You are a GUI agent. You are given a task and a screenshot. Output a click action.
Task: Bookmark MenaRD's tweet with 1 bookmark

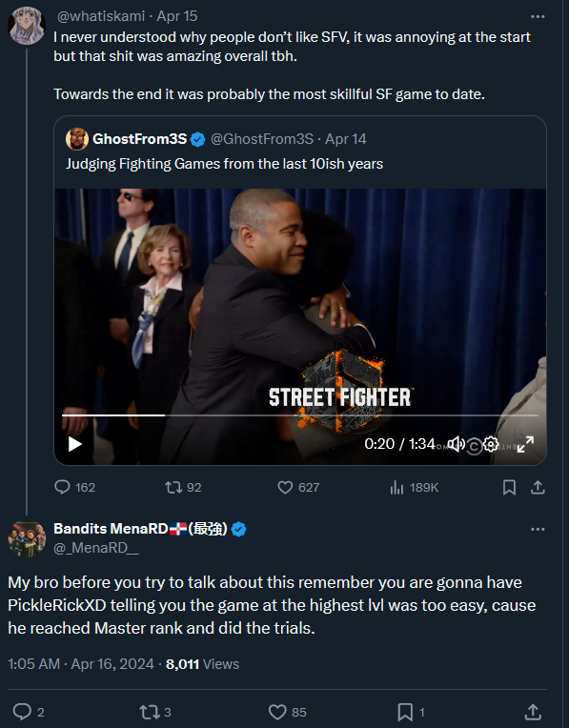411,712
